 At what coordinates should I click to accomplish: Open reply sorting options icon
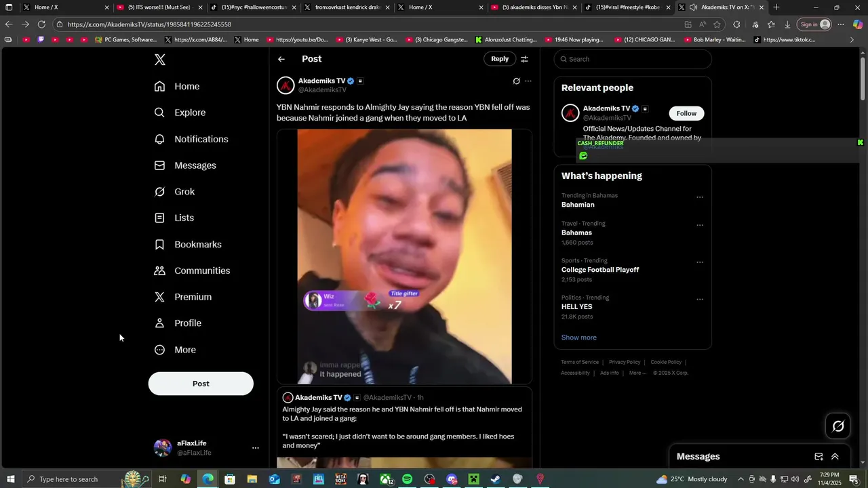click(x=524, y=59)
